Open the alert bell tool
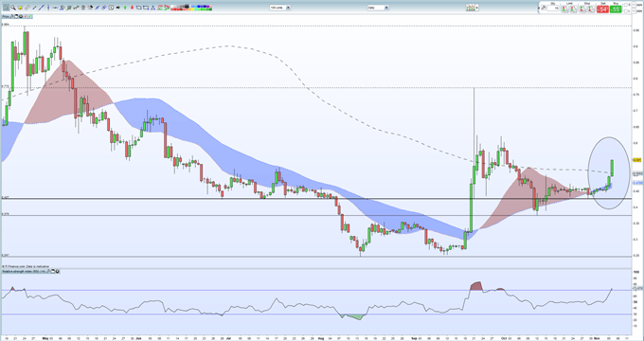This screenshot has height=341, width=644. [20, 8]
